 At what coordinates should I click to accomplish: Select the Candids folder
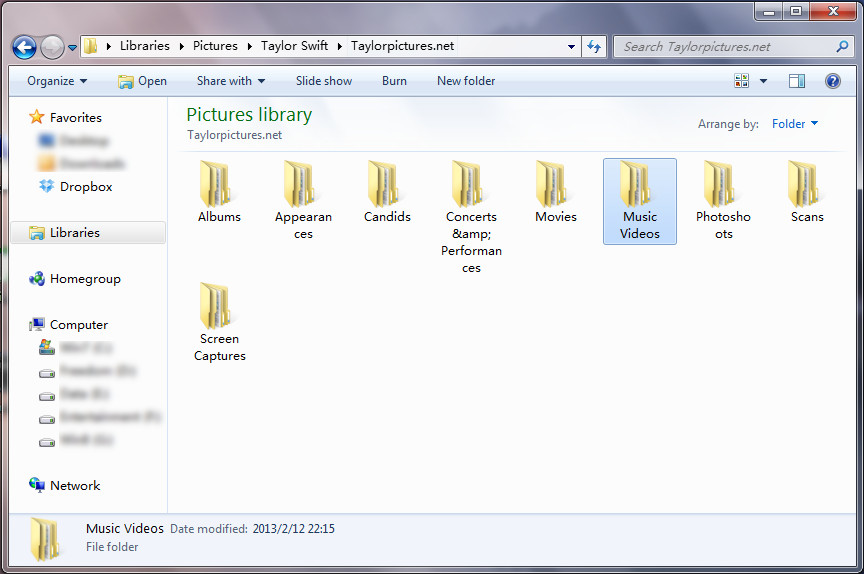(386, 185)
